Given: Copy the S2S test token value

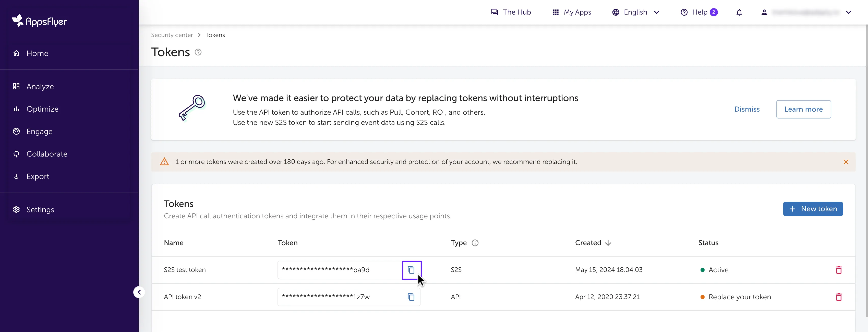Looking at the screenshot, I should [411, 270].
